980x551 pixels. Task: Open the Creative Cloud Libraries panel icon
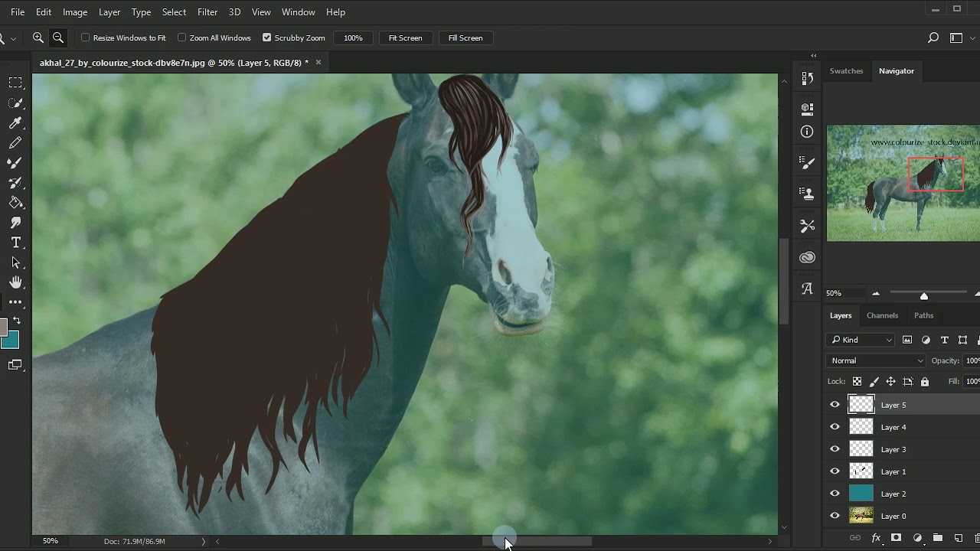(807, 258)
